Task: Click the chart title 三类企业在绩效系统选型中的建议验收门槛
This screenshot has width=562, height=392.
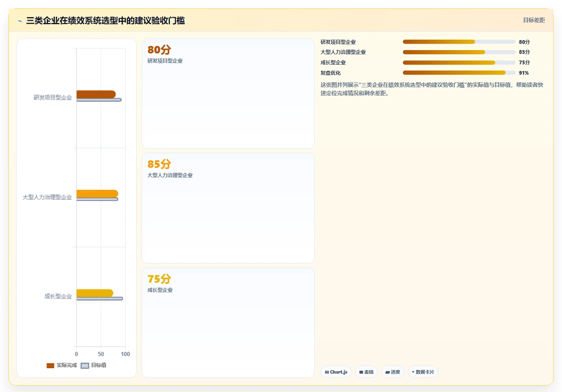Action: [x=105, y=20]
